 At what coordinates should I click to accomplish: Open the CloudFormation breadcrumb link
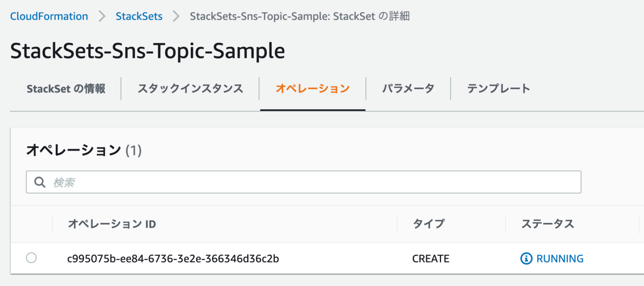point(49,16)
